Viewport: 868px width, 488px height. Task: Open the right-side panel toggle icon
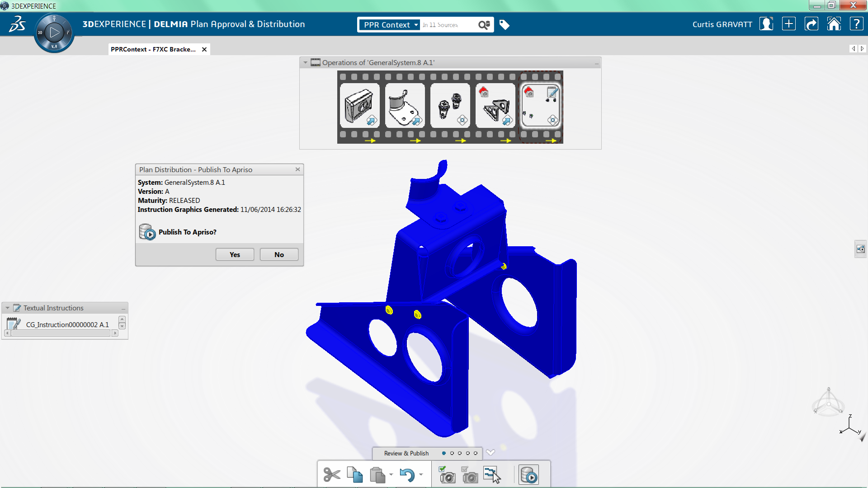tap(860, 249)
